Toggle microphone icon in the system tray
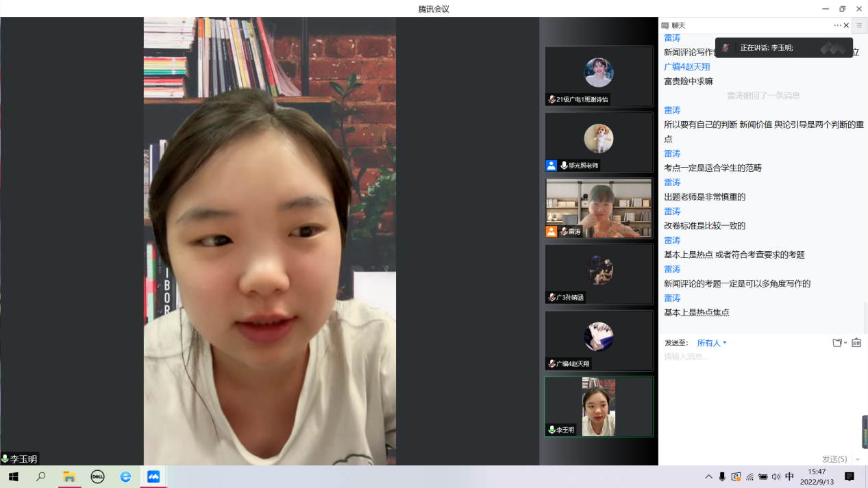Screen dimensions: 868x488 [722, 477]
